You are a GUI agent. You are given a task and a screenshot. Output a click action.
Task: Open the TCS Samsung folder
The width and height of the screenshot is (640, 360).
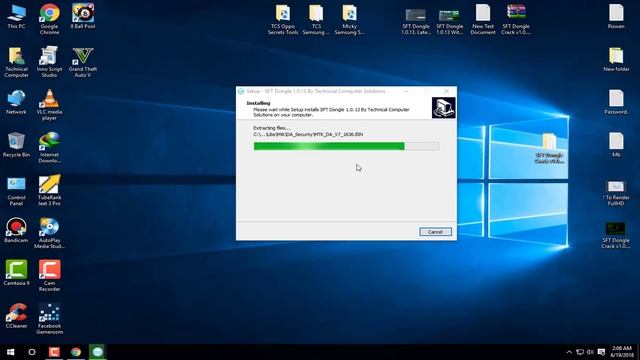click(x=316, y=20)
